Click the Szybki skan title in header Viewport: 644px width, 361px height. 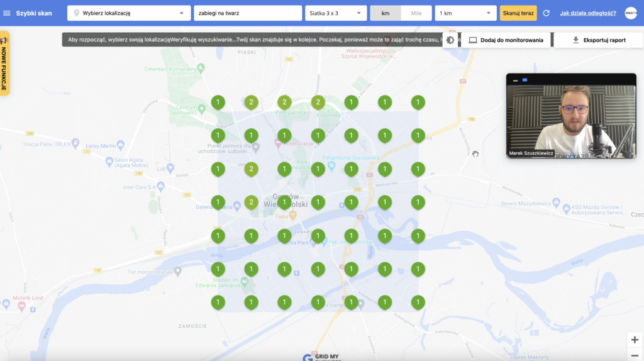click(34, 13)
